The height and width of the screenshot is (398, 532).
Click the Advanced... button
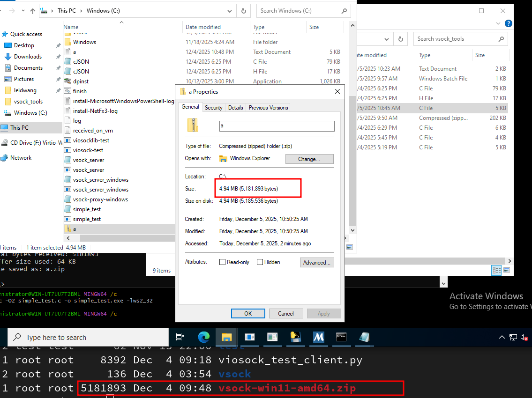[316, 262]
